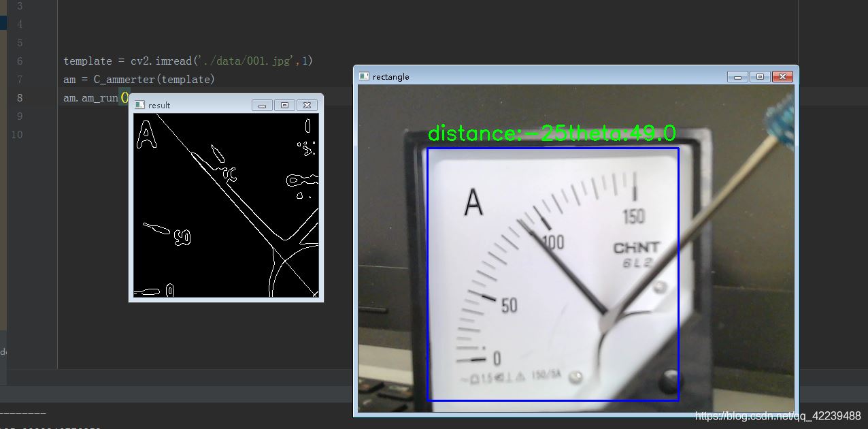
Task: Close the rectangle window
Action: [782, 76]
